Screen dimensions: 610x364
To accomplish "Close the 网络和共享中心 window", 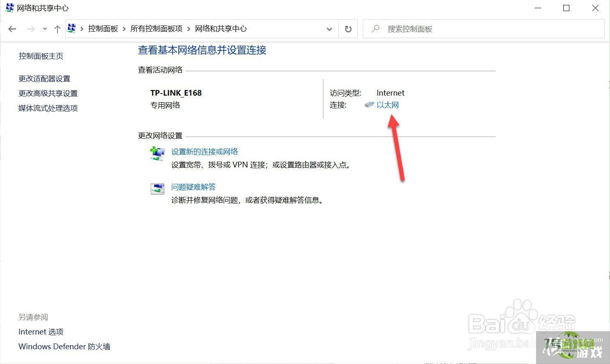I will pyautogui.click(x=595, y=8).
